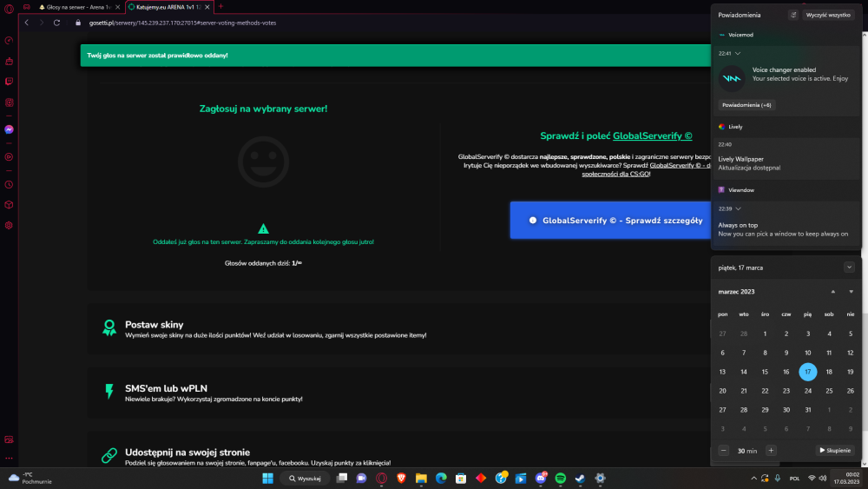Click the green vote success banner
The width and height of the screenshot is (868, 489).
[x=395, y=56]
